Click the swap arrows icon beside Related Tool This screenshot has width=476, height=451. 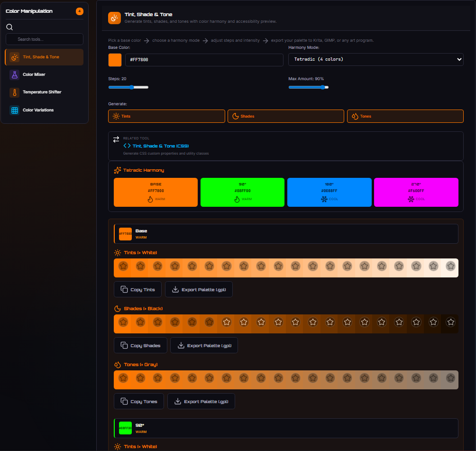pos(116,139)
